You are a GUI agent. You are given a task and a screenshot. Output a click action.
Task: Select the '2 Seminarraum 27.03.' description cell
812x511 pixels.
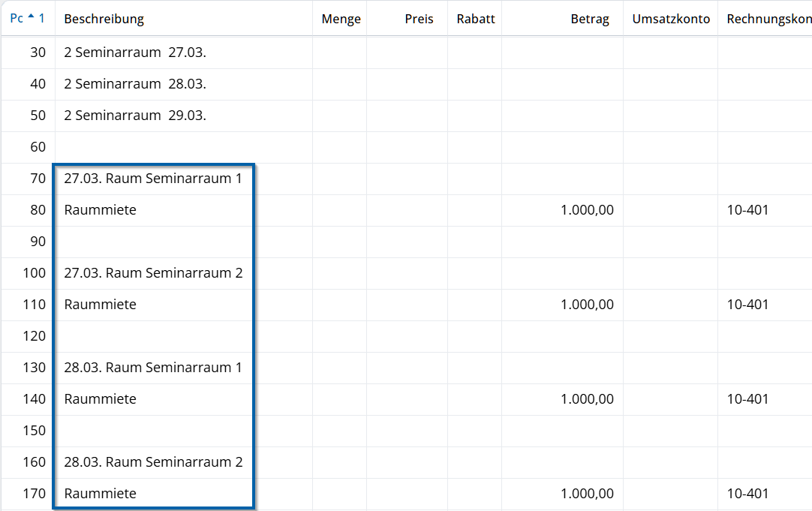(135, 53)
